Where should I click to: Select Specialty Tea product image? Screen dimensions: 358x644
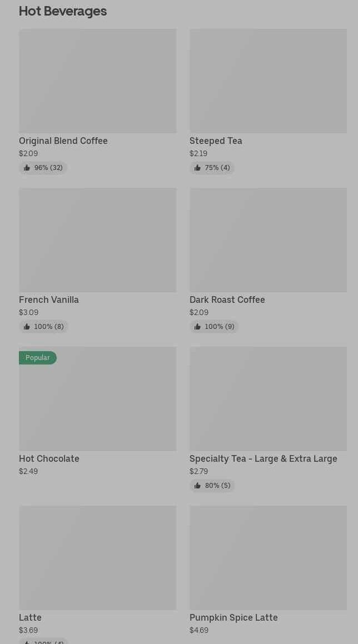pos(268,399)
